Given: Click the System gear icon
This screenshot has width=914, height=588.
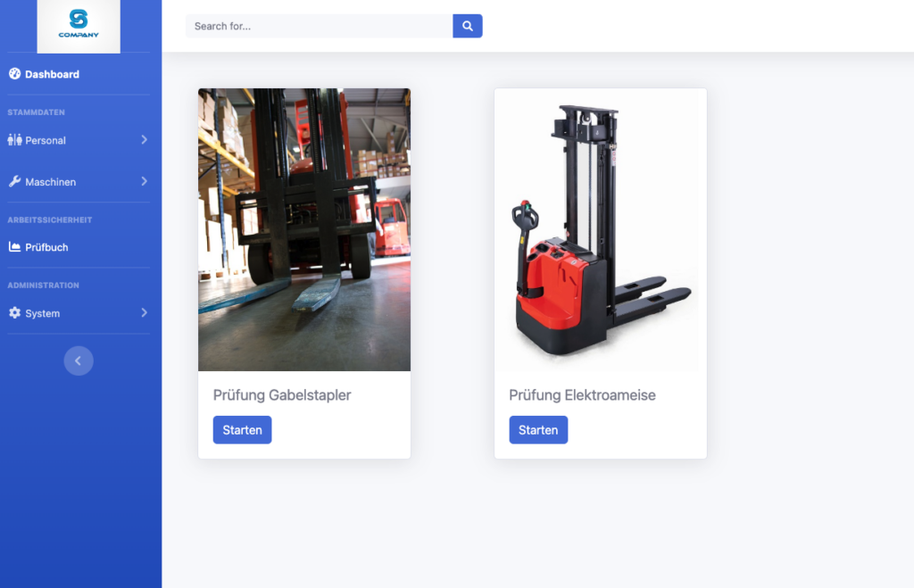Looking at the screenshot, I should 14,313.
